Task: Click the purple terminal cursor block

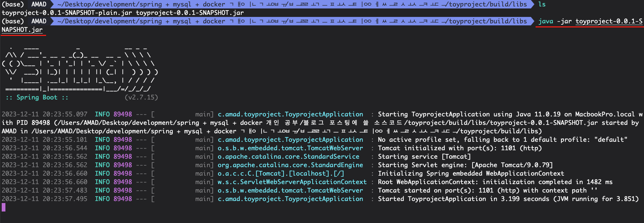Action: 3,207
